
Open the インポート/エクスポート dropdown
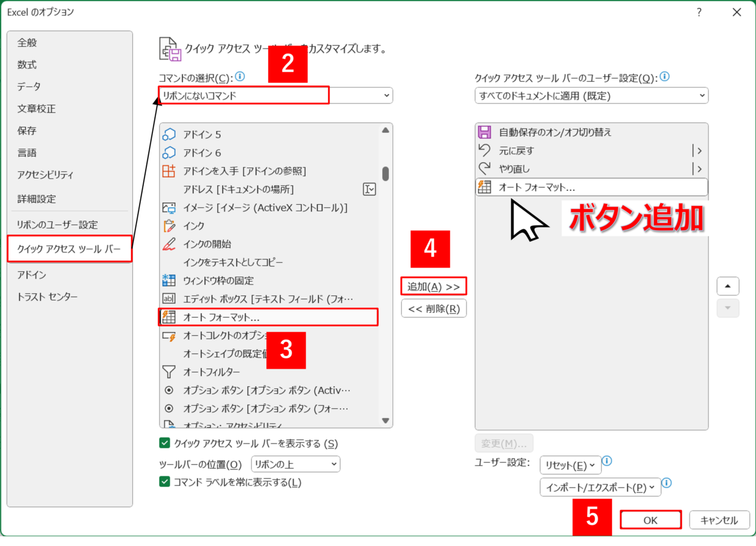pyautogui.click(x=601, y=487)
